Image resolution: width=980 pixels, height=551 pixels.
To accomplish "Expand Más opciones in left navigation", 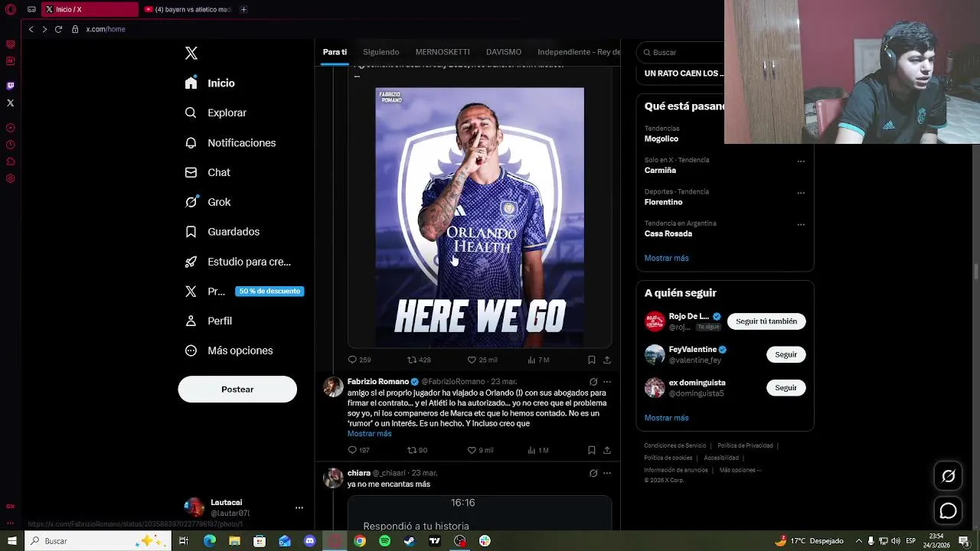I will [229, 350].
